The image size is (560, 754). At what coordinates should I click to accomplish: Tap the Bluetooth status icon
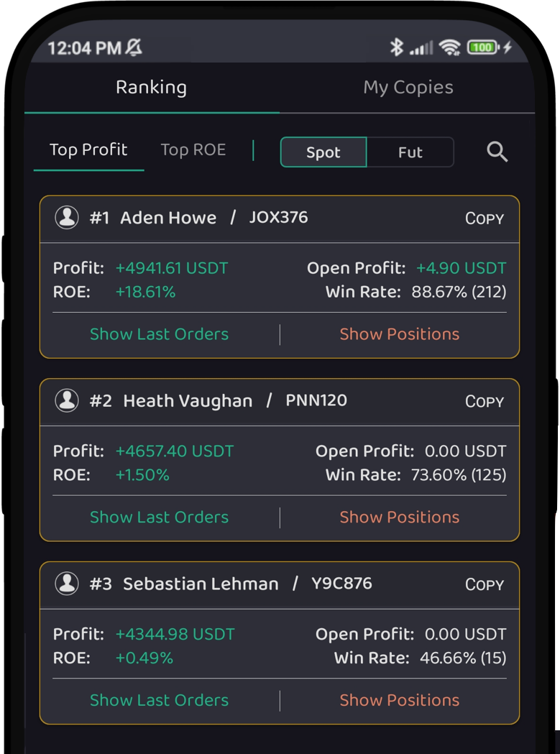(x=396, y=47)
